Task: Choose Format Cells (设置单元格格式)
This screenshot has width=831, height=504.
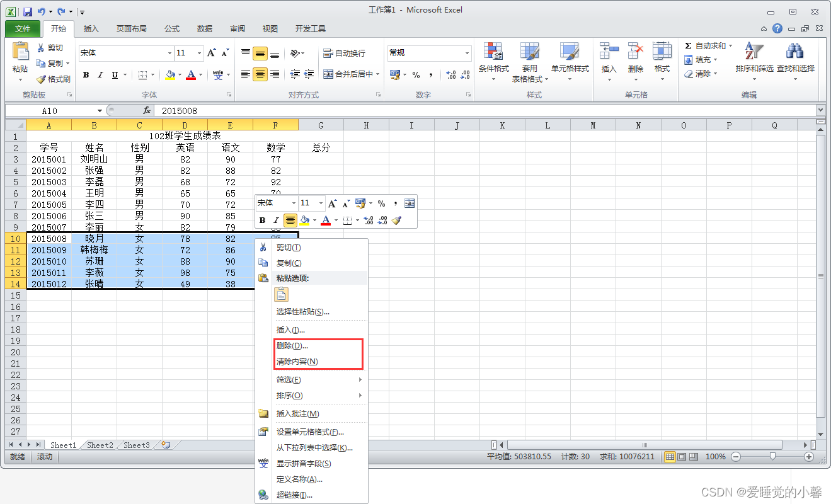Action: 311,432
